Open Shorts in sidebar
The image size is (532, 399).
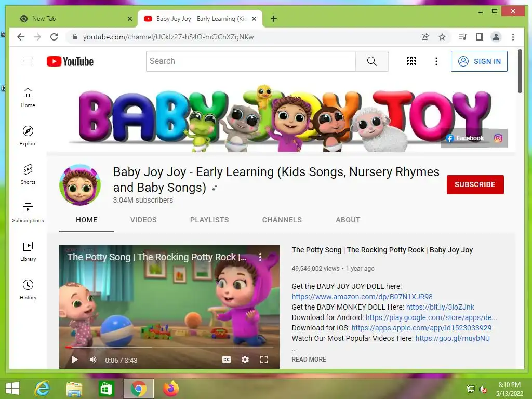coord(28,175)
